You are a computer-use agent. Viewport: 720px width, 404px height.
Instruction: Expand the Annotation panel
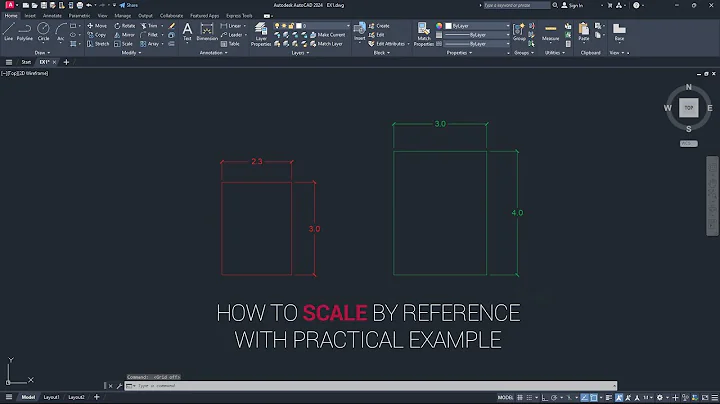pyautogui.click(x=213, y=53)
